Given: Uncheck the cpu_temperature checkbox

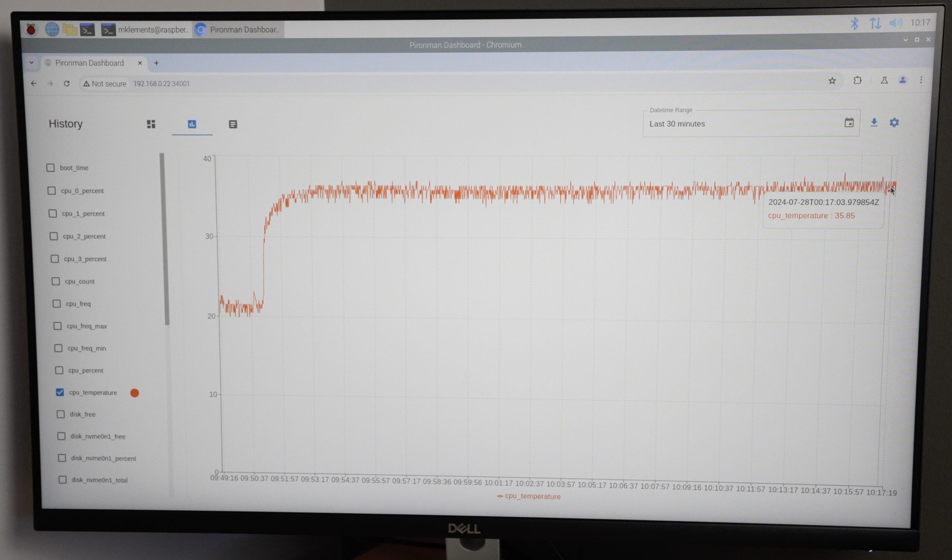Looking at the screenshot, I should pos(60,392).
